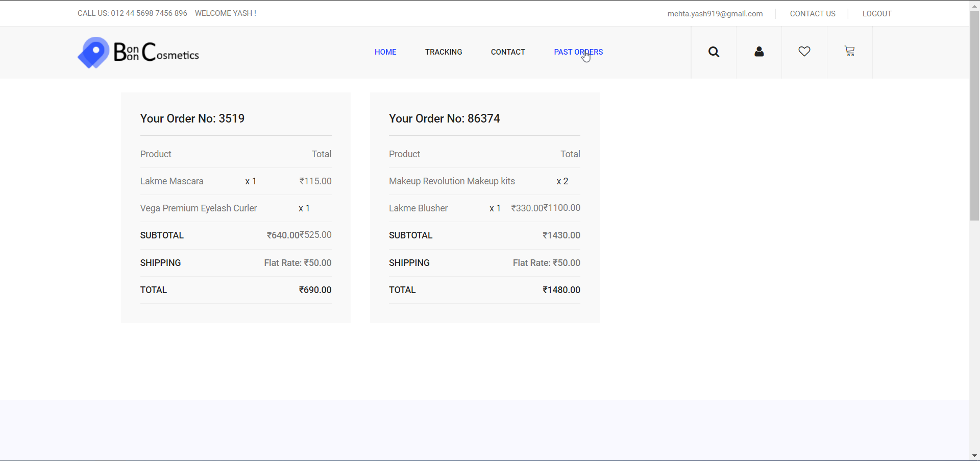The height and width of the screenshot is (461, 980).
Task: Open the wishlist heart icon
Action: pos(804,52)
